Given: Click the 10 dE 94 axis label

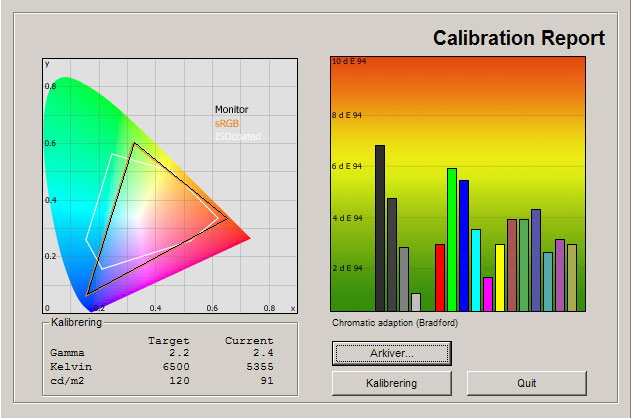Looking at the screenshot, I should click(x=349, y=62).
